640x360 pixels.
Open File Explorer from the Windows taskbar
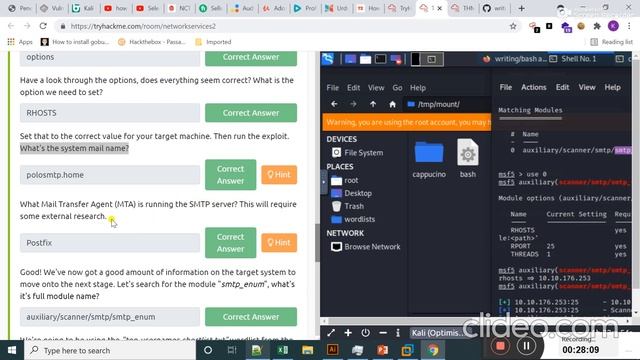(307, 350)
